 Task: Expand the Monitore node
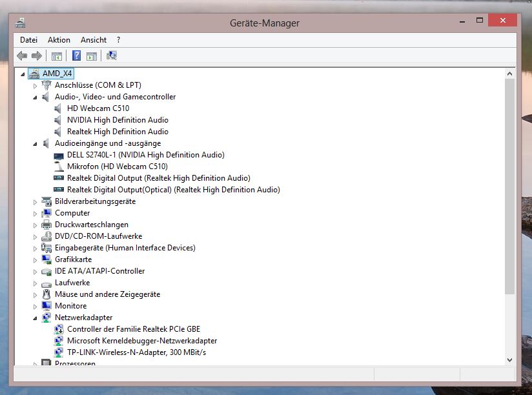(x=35, y=307)
